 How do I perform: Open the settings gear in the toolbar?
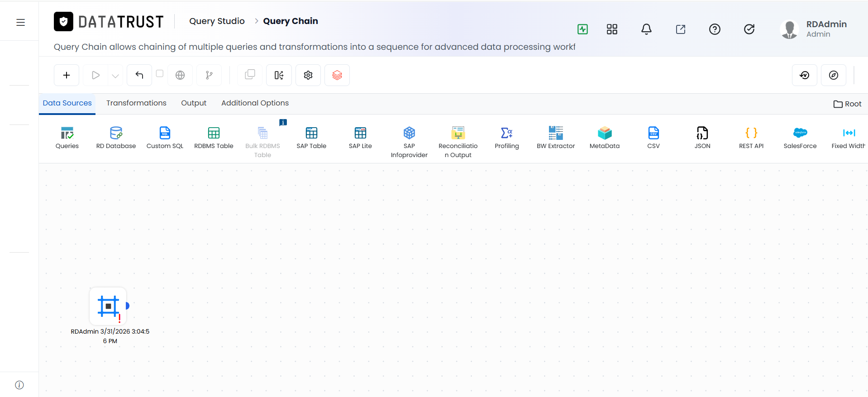tap(308, 75)
